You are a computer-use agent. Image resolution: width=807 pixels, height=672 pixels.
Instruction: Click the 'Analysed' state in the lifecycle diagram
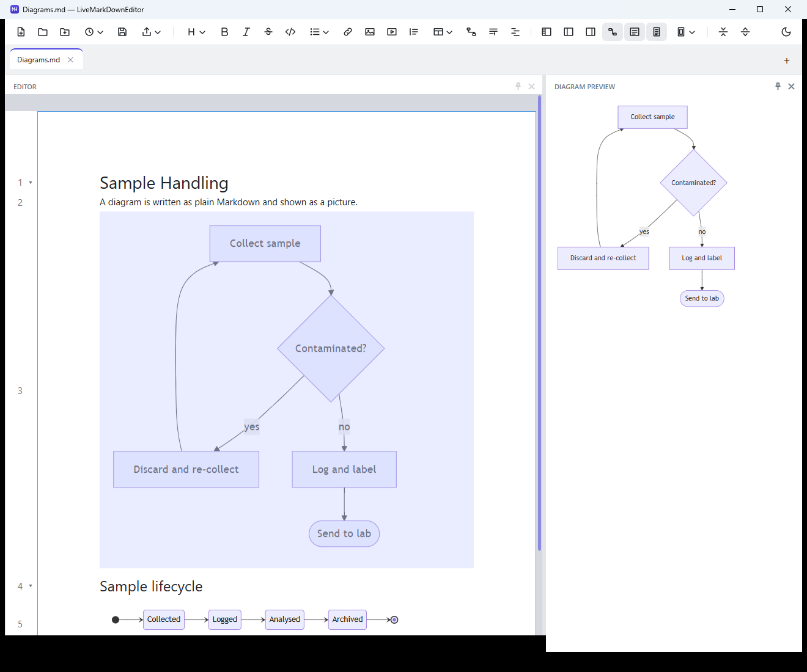click(285, 619)
